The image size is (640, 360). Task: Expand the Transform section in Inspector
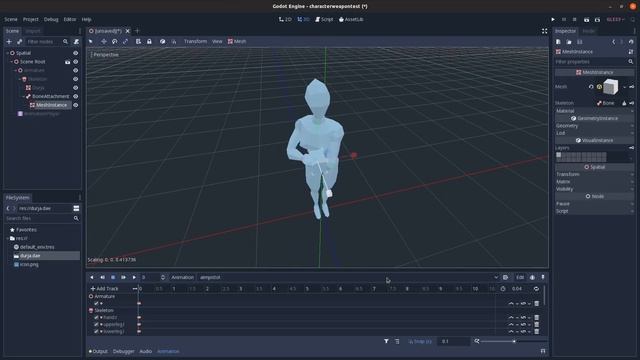pos(594,174)
